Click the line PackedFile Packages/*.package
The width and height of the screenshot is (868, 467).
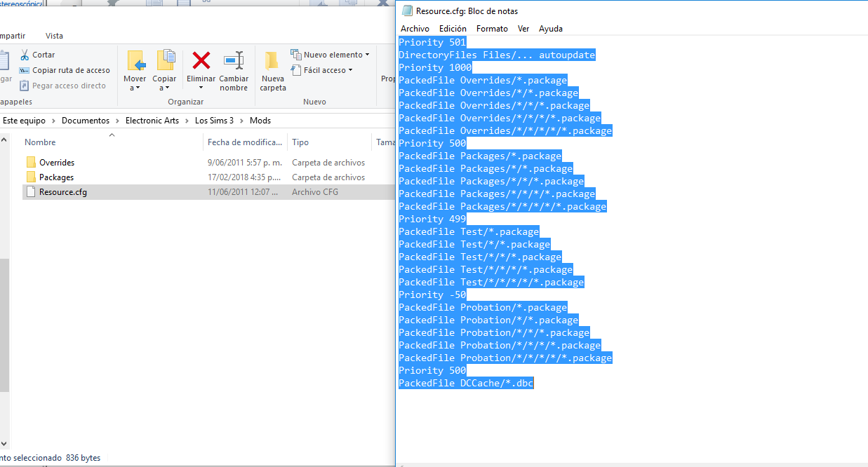[x=480, y=156]
